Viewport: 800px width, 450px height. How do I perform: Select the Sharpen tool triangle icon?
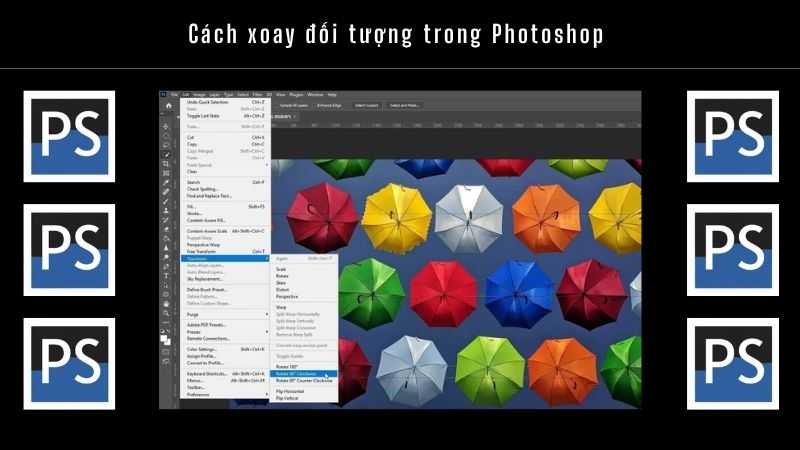[x=166, y=248]
